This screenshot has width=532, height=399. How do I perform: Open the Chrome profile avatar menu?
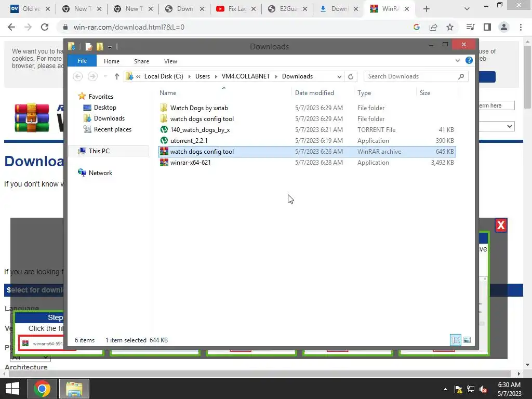(x=504, y=27)
